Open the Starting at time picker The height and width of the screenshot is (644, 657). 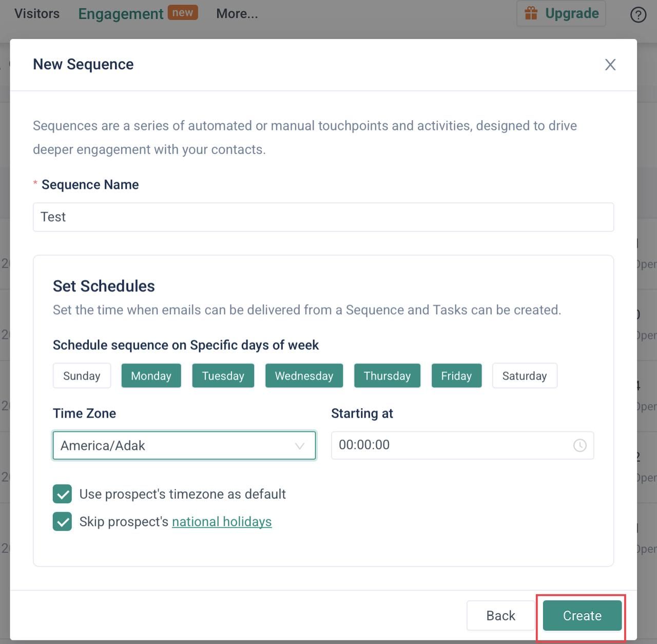coord(452,445)
